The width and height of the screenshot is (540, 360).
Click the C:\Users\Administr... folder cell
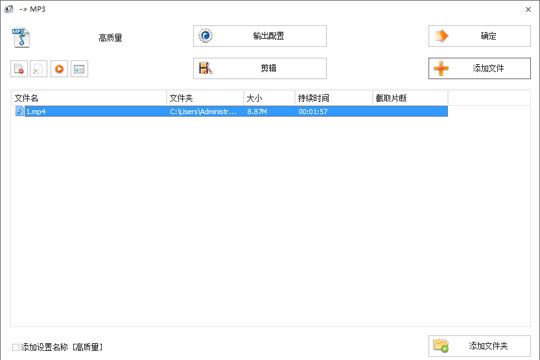click(x=203, y=112)
